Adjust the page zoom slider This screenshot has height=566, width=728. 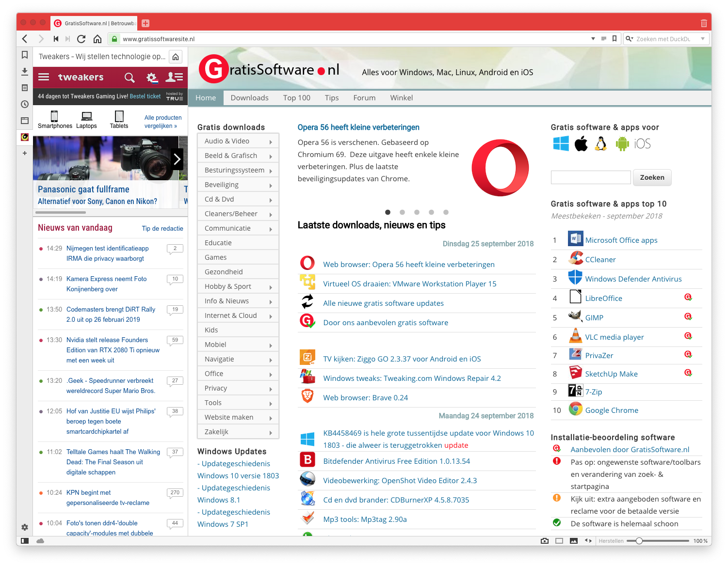tap(639, 541)
